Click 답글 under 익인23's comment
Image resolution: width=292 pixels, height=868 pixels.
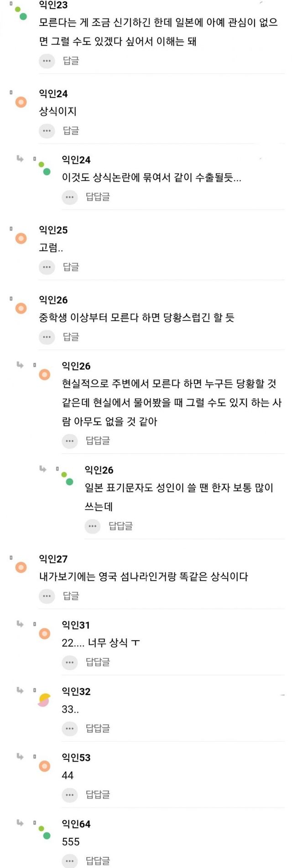(71, 61)
